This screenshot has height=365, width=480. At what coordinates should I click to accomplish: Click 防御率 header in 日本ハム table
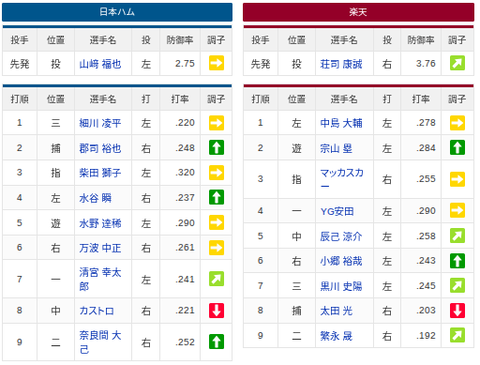click(x=180, y=40)
